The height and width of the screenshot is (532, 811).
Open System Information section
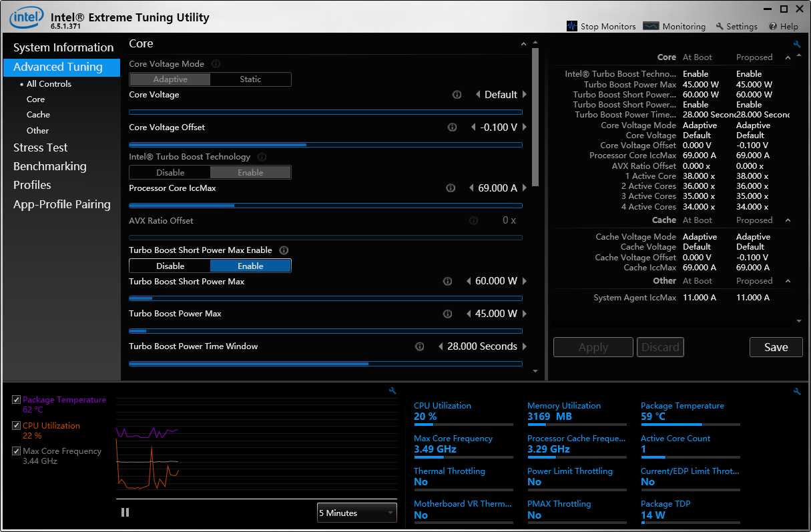(x=63, y=47)
